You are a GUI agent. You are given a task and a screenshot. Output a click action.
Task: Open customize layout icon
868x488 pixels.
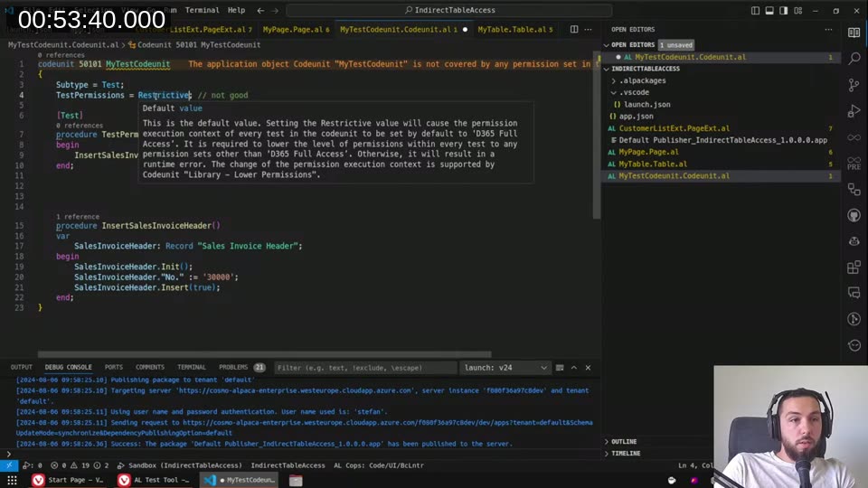pos(797,11)
